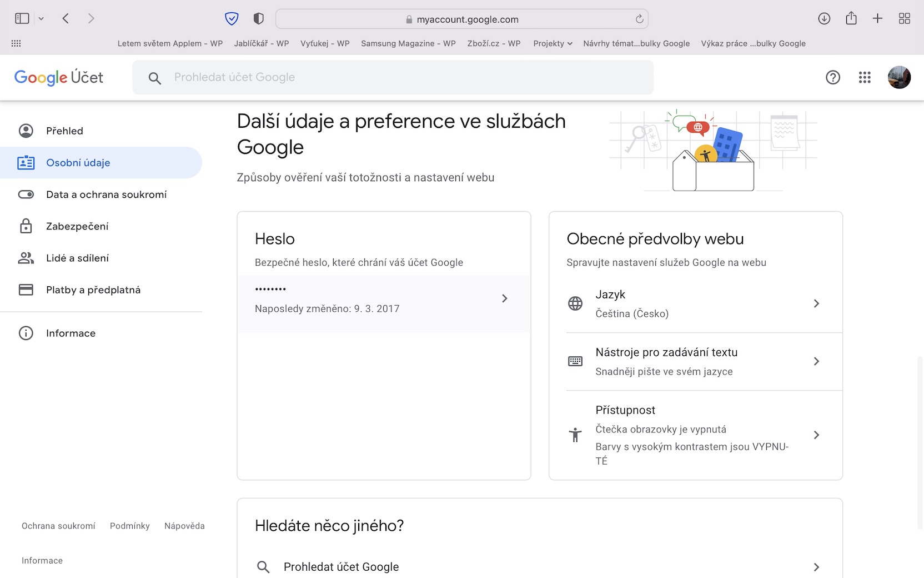Expand the Projekty bookmarks folder

[x=553, y=43]
